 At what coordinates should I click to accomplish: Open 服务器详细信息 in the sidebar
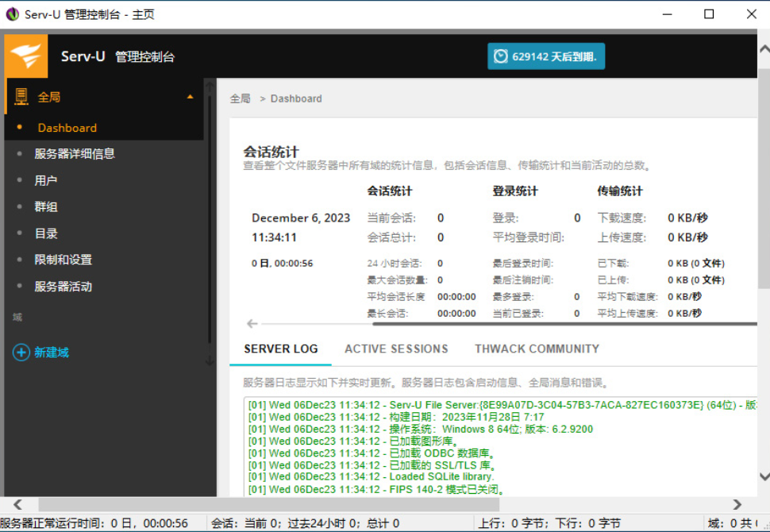pyautogui.click(x=75, y=154)
